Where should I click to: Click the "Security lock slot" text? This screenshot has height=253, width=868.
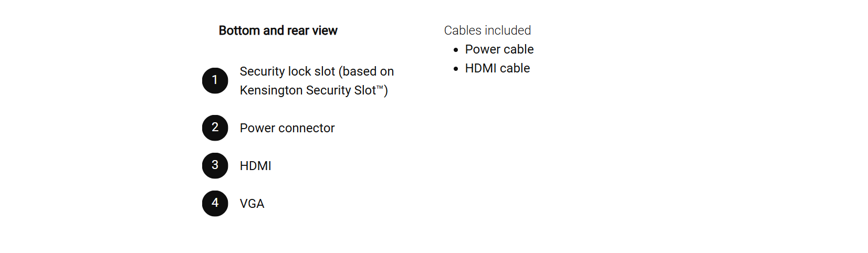(x=287, y=71)
